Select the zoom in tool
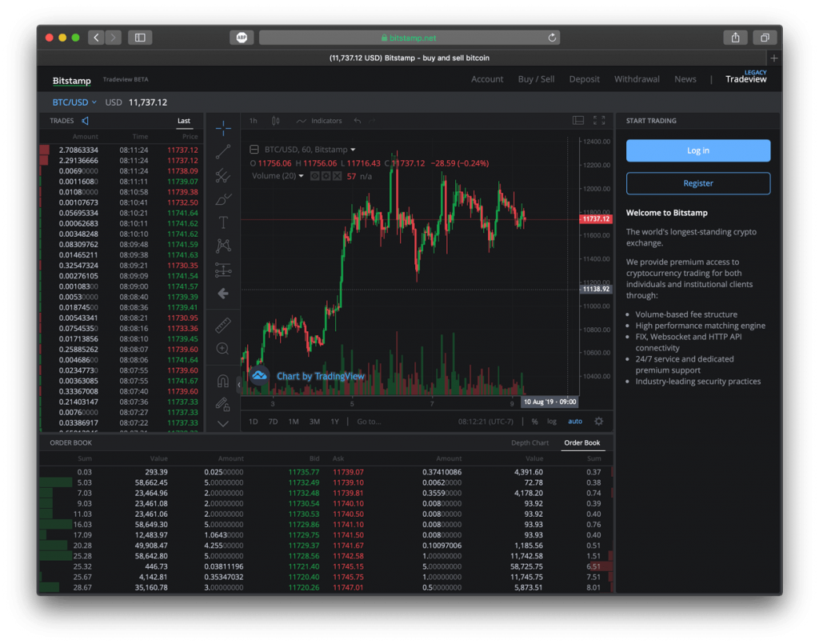The width and height of the screenshot is (819, 644). (x=223, y=349)
